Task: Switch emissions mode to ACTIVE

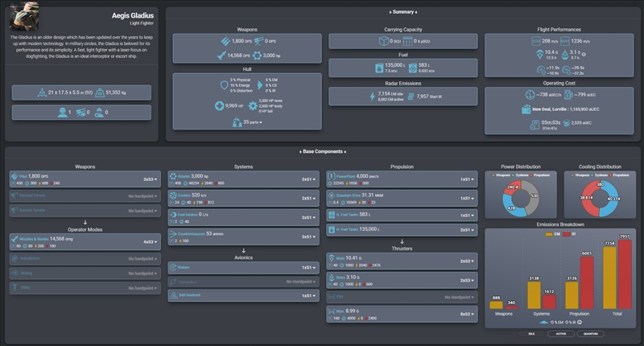Action: [x=561, y=334]
